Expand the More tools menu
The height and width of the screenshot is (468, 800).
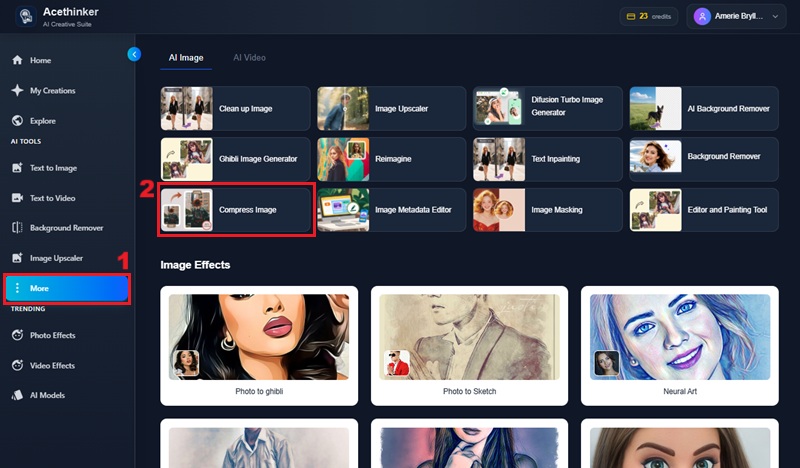point(66,288)
